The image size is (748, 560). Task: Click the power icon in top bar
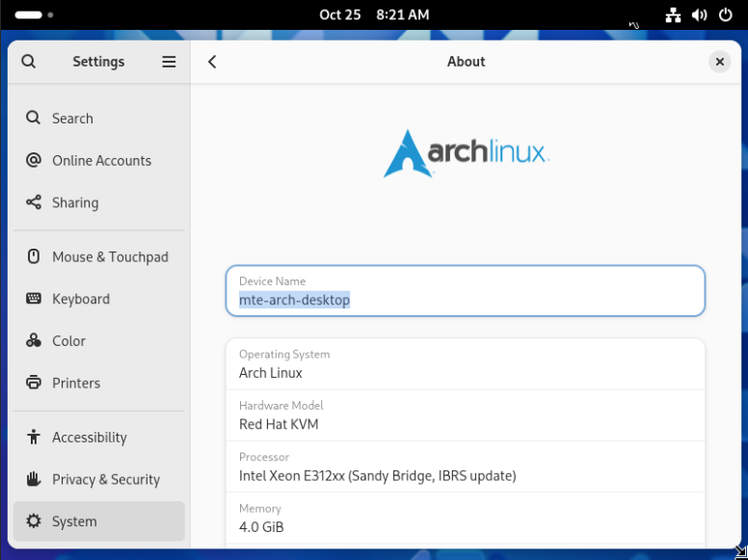coord(725,14)
